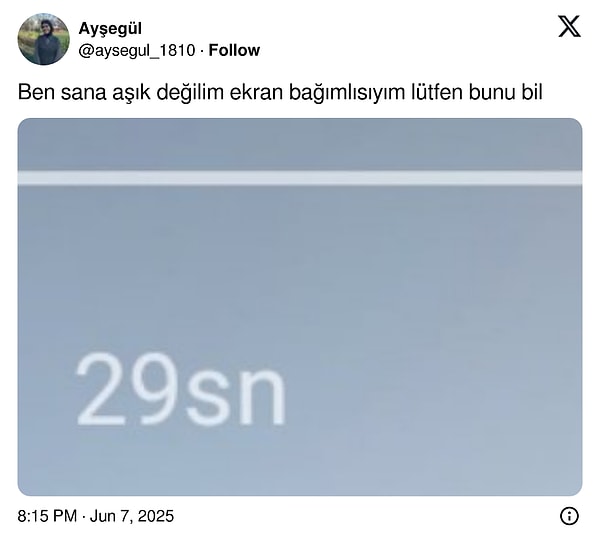Screen dimensions: 600x546
Task: Click the circled info icon
Action: click(569, 516)
